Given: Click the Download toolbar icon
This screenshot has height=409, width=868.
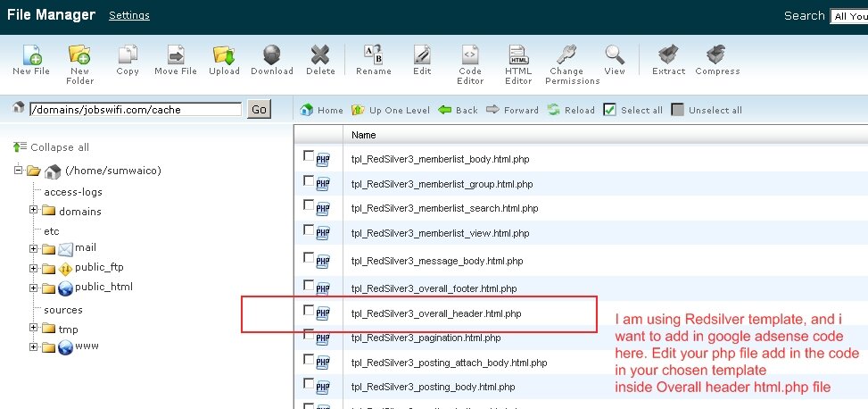Looking at the screenshot, I should click(x=272, y=54).
